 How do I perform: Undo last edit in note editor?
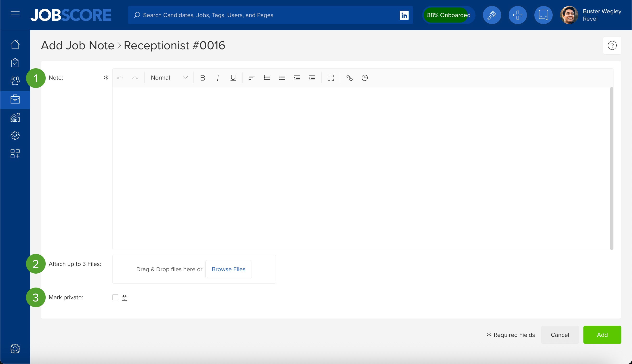(120, 78)
